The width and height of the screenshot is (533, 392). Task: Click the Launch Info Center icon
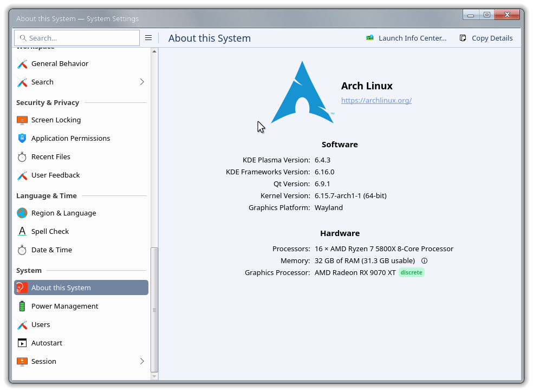[x=370, y=38]
